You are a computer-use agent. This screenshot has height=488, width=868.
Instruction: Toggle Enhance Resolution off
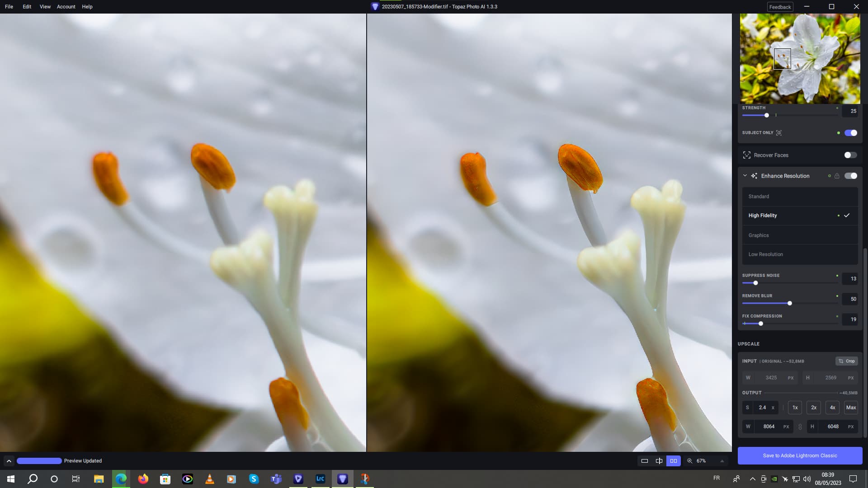point(850,176)
